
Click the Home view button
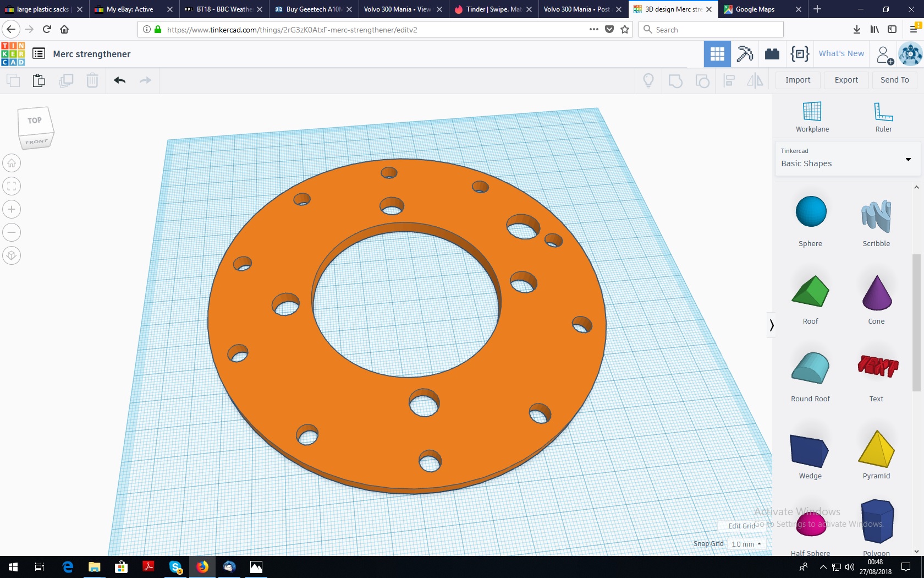(12, 163)
